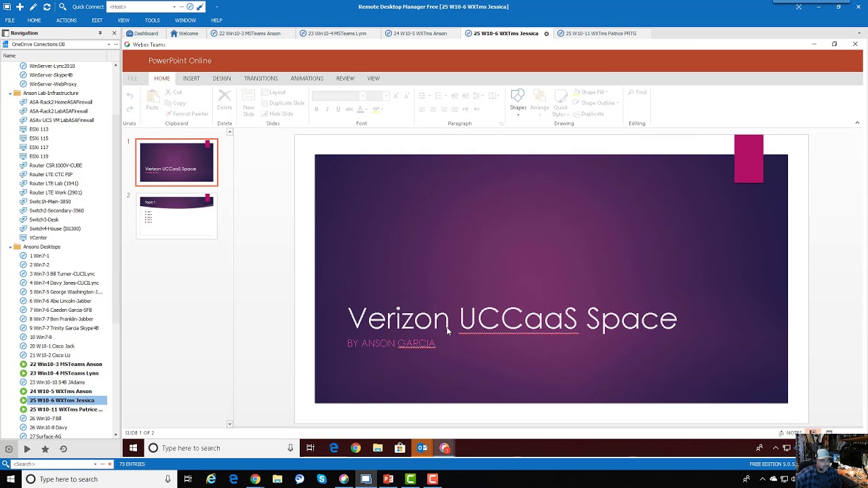Click the Verizon UCCaaS Space title text
This screenshot has height=488, width=868.
coord(512,319)
